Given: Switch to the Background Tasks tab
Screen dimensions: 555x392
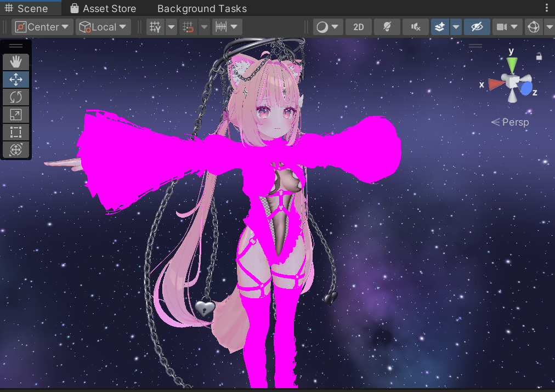Looking at the screenshot, I should pyautogui.click(x=202, y=8).
